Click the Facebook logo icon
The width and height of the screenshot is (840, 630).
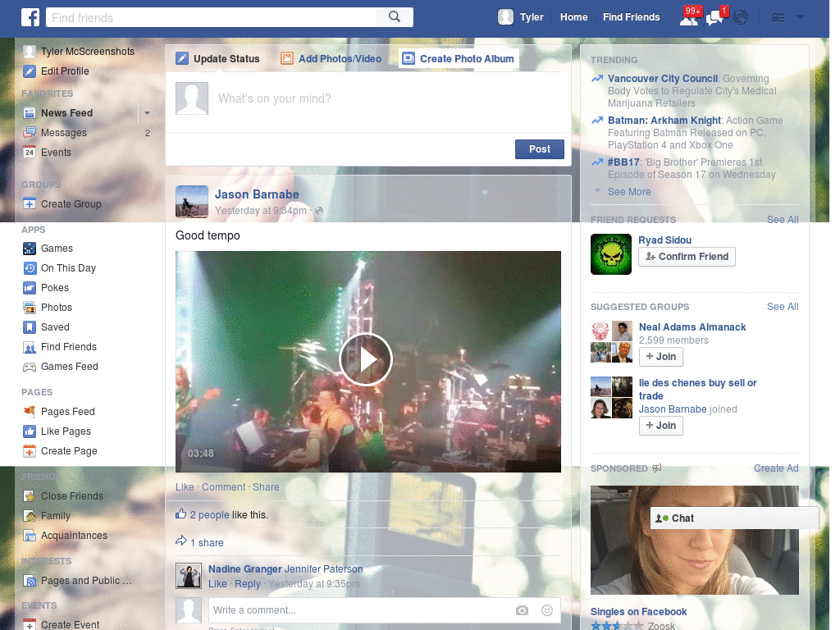[30, 17]
